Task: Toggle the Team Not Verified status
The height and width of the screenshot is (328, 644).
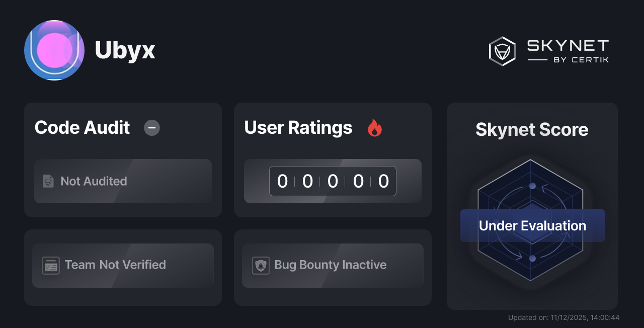Action: pos(123,265)
